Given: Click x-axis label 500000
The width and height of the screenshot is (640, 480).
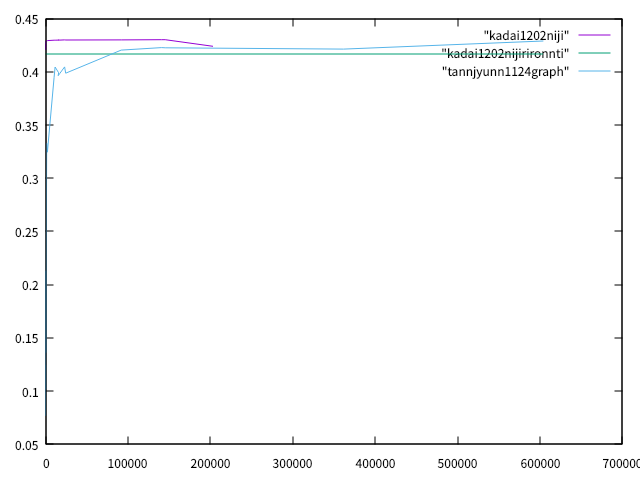Looking at the screenshot, I should (x=458, y=464).
